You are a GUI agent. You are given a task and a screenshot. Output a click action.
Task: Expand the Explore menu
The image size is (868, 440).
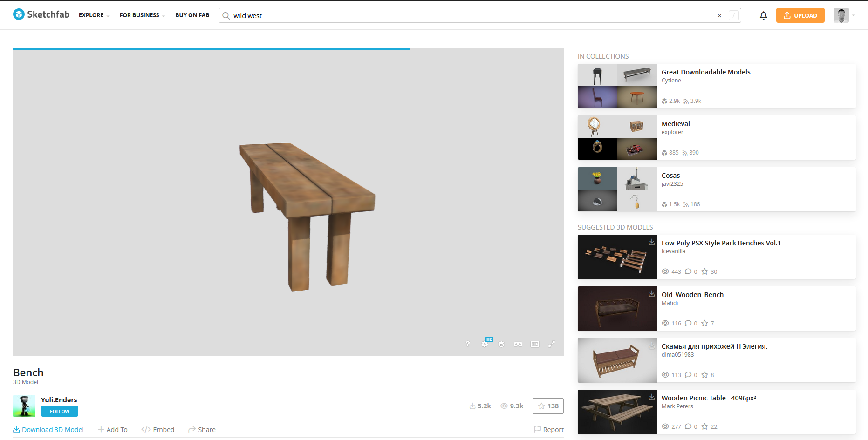point(94,15)
